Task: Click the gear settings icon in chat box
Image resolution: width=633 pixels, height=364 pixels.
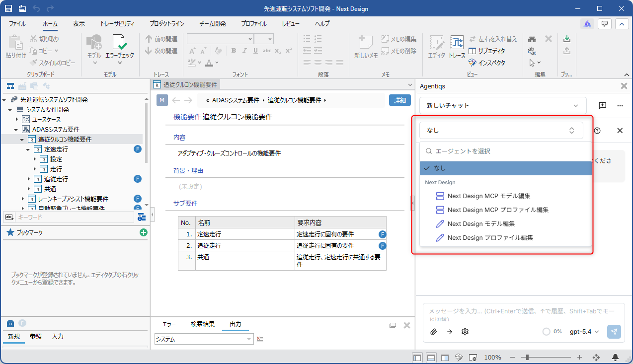Action: (465, 332)
